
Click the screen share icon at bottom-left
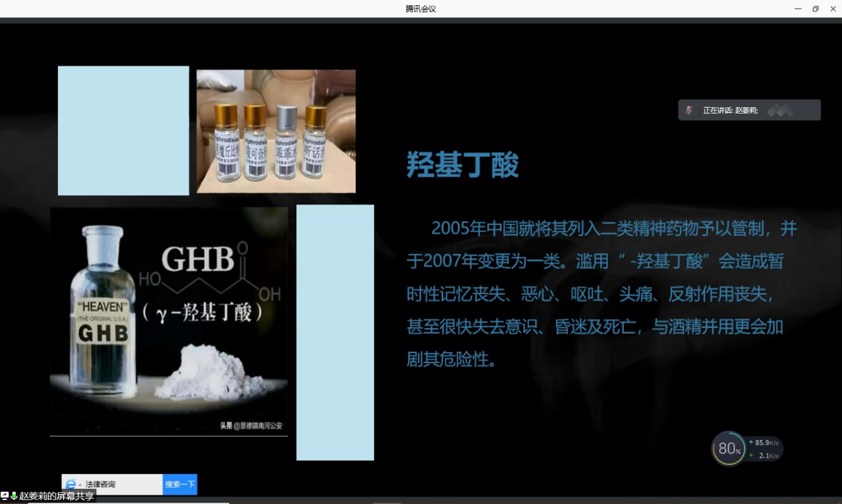point(5,496)
